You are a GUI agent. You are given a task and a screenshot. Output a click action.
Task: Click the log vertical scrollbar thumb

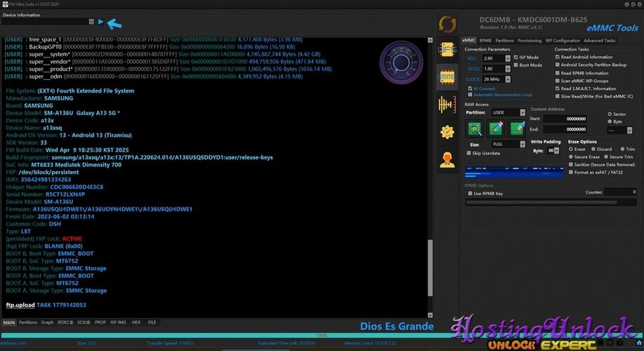(x=430, y=268)
